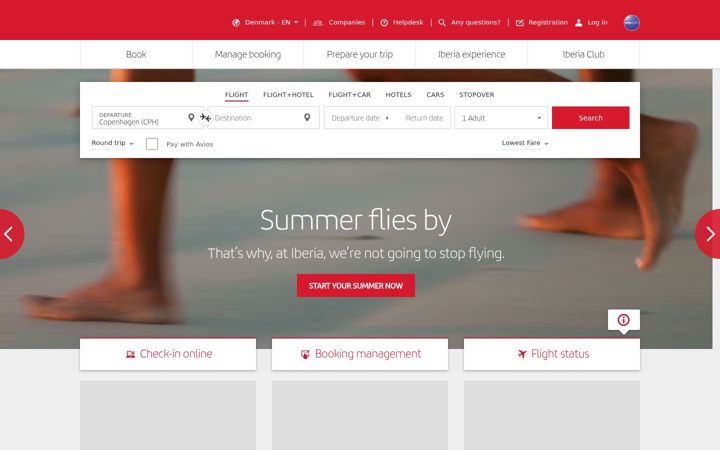Click the departure location pin icon
This screenshot has height=450, width=720.
tap(191, 118)
